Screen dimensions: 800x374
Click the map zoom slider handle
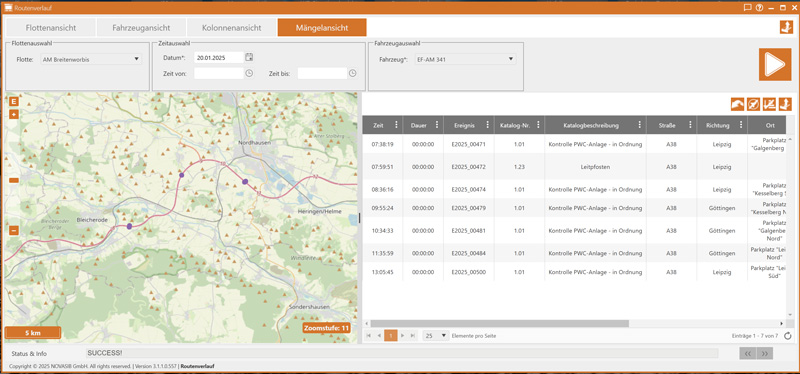coord(14,180)
